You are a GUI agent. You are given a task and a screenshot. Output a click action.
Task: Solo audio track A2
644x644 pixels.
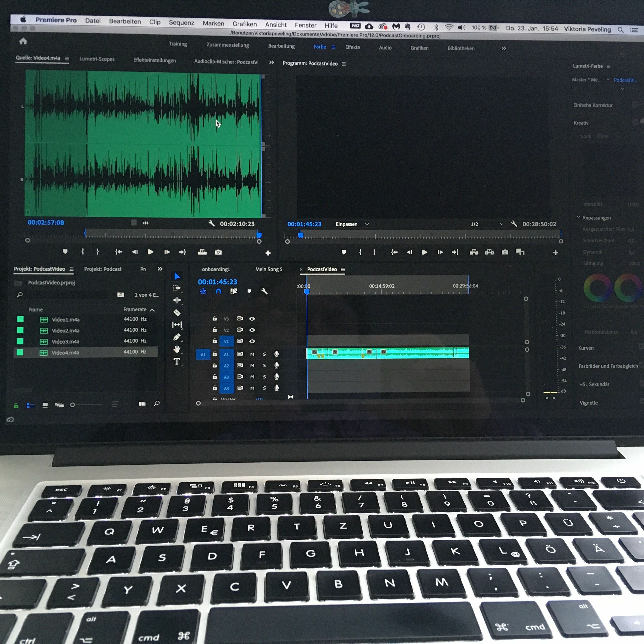click(x=264, y=365)
